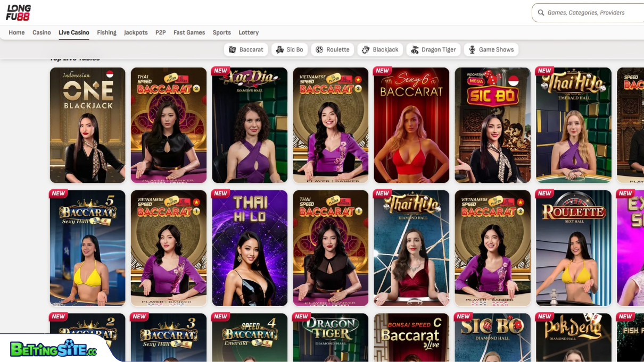The image size is (644, 362).
Task: Open the Jackpots menu item
Action: (x=136, y=32)
